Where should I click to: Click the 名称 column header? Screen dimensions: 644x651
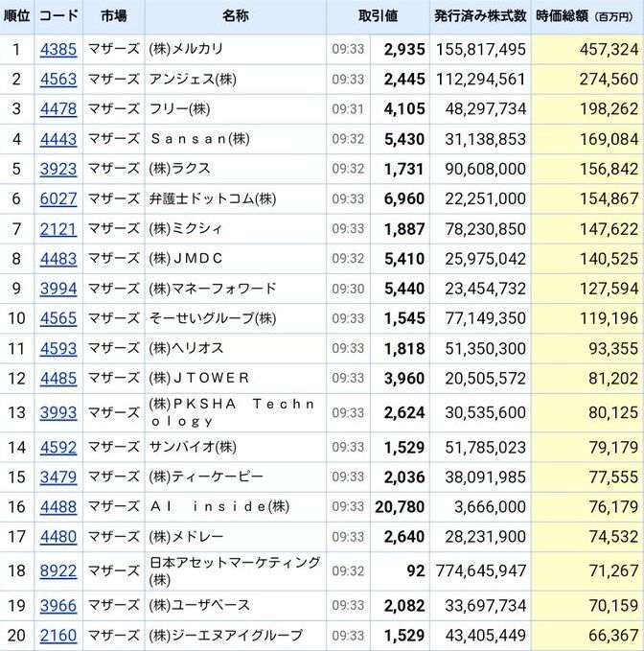tap(236, 15)
